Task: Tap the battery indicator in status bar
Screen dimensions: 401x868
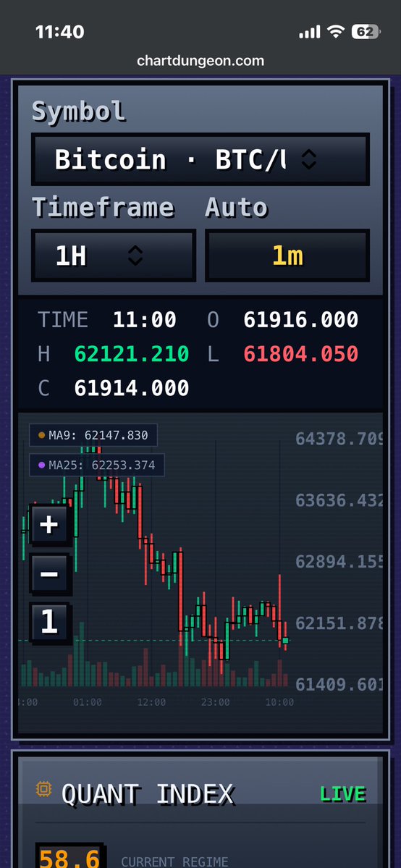Action: (366, 32)
